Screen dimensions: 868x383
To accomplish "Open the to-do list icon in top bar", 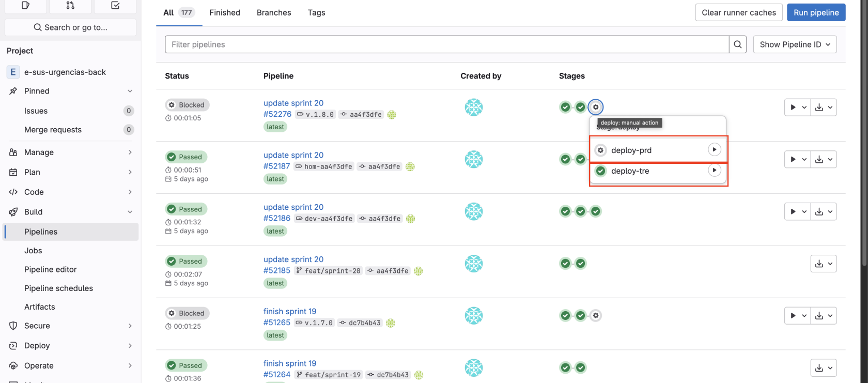I will point(115,5).
